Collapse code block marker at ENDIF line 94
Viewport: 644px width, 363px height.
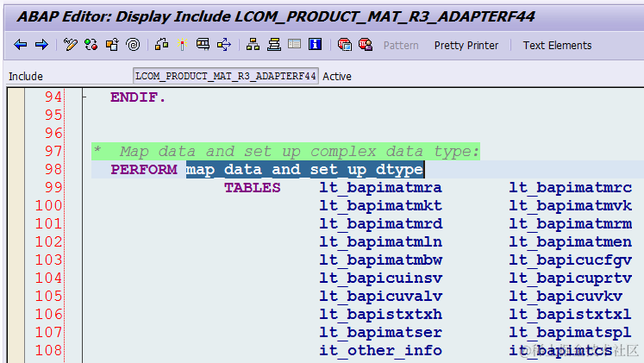click(84, 97)
